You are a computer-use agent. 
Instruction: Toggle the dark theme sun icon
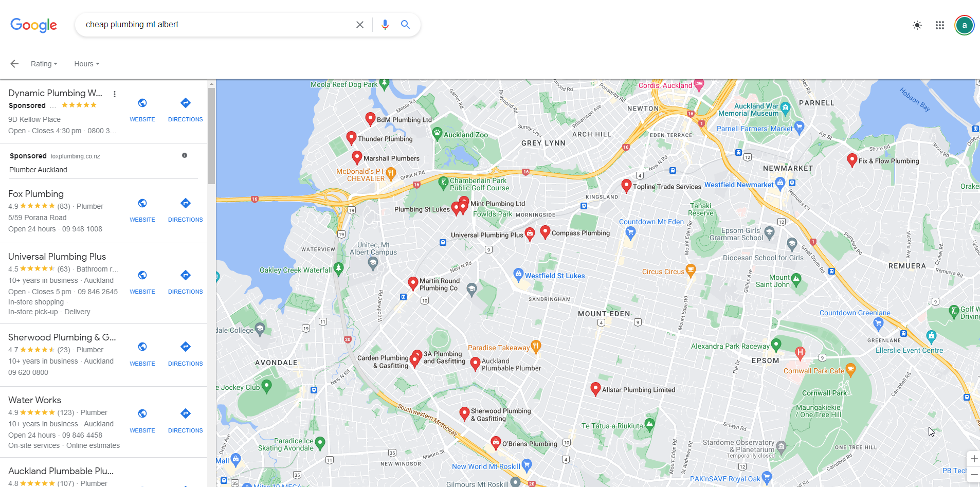[917, 25]
